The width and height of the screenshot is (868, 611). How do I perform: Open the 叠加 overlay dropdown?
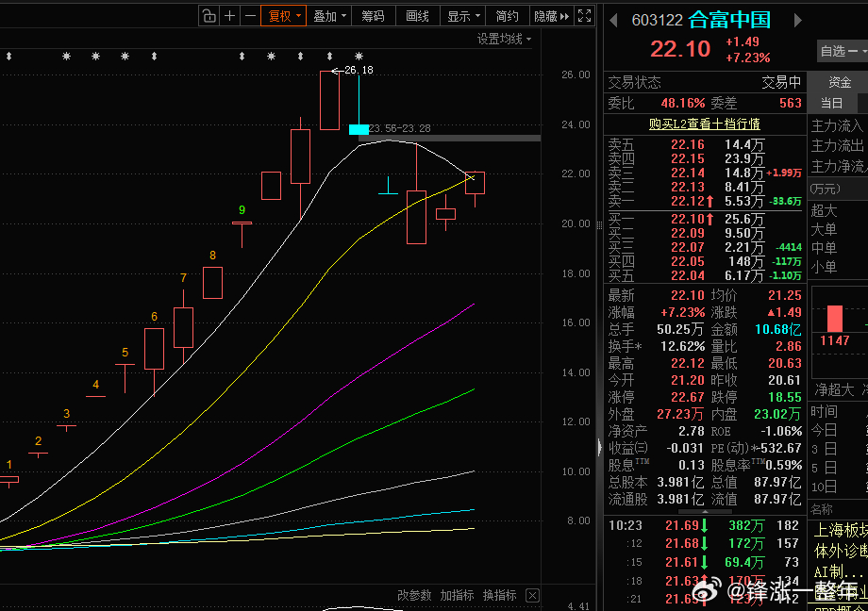click(329, 16)
